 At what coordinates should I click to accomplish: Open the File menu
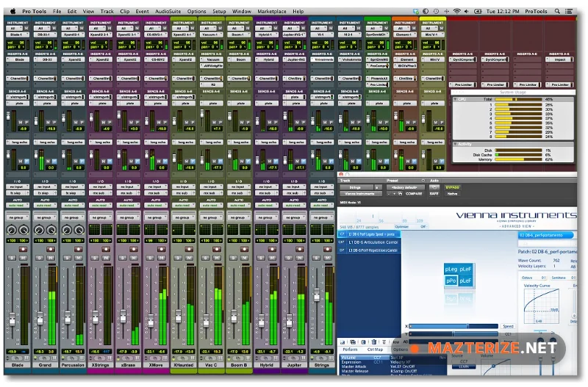[57, 11]
